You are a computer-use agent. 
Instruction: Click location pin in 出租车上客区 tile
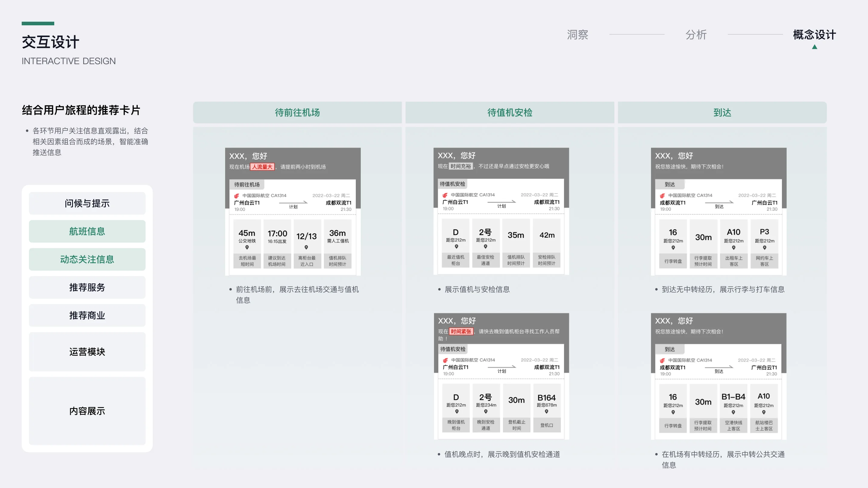pos(734,248)
